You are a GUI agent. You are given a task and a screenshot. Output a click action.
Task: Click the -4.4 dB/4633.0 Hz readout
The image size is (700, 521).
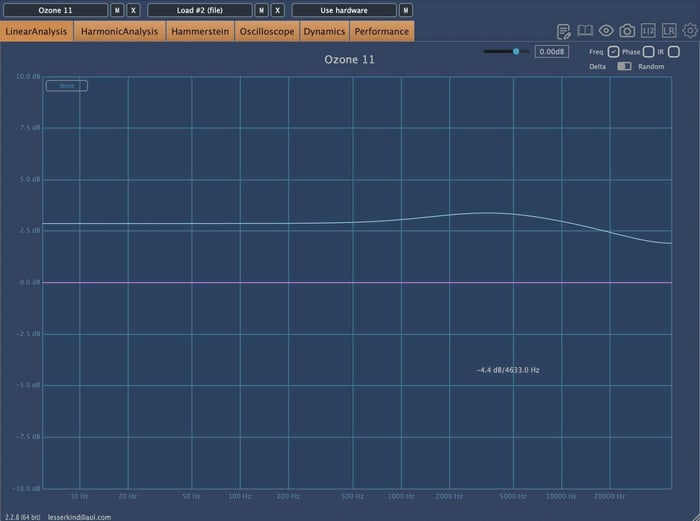[x=508, y=370]
